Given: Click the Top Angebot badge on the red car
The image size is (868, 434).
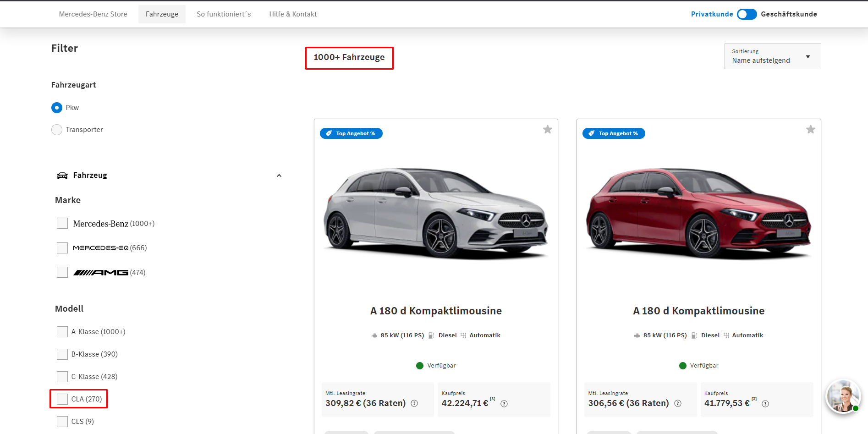Looking at the screenshot, I should [614, 133].
